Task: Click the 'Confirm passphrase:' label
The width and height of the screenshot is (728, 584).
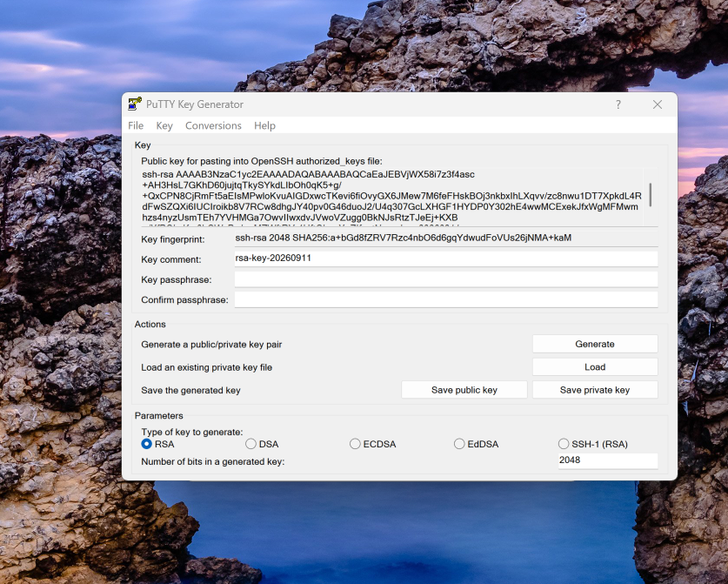Action: tap(184, 300)
